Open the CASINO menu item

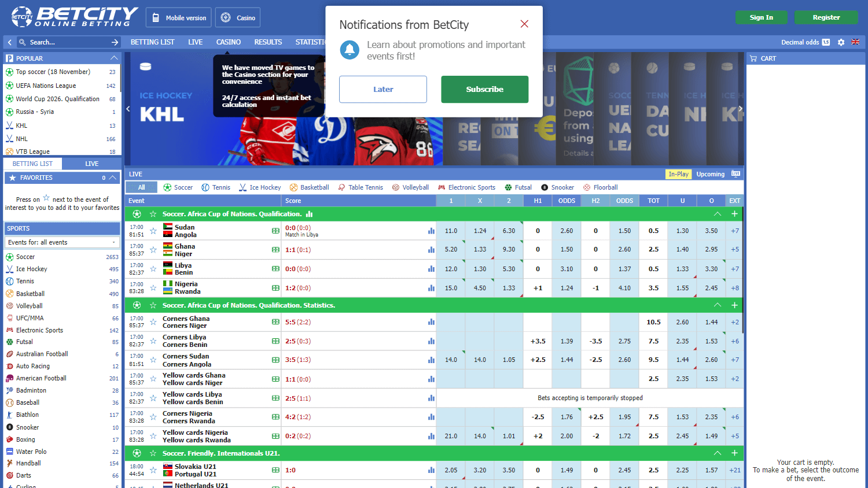pos(229,42)
